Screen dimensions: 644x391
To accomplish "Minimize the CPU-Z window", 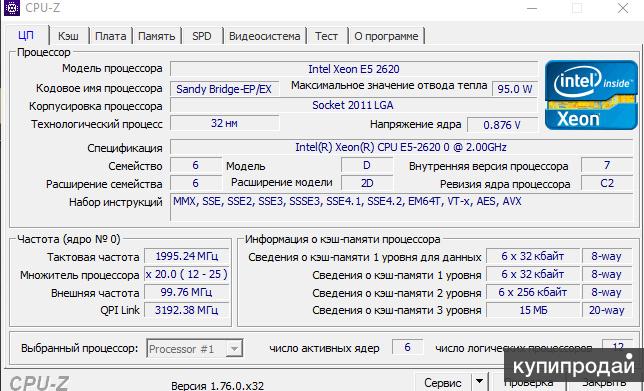I will [x=532, y=8].
